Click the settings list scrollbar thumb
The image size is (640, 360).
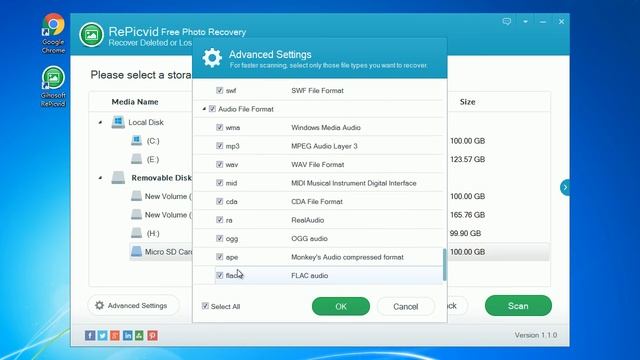444,264
